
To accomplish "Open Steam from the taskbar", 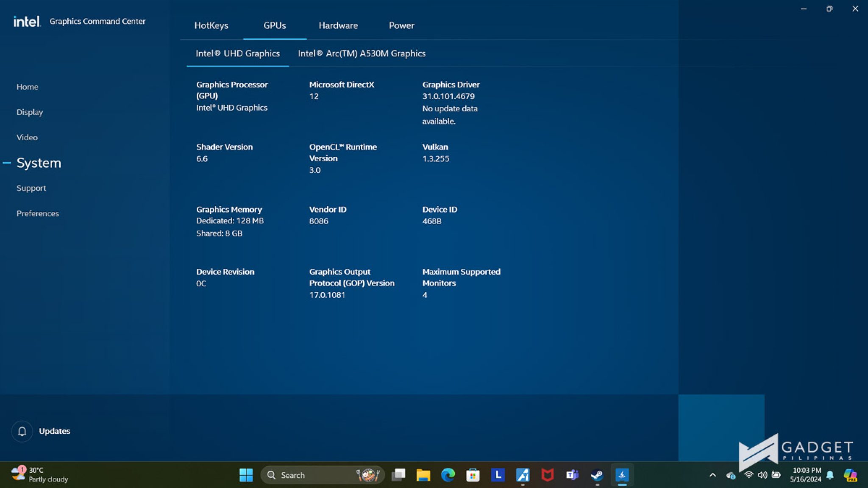I will click(597, 475).
